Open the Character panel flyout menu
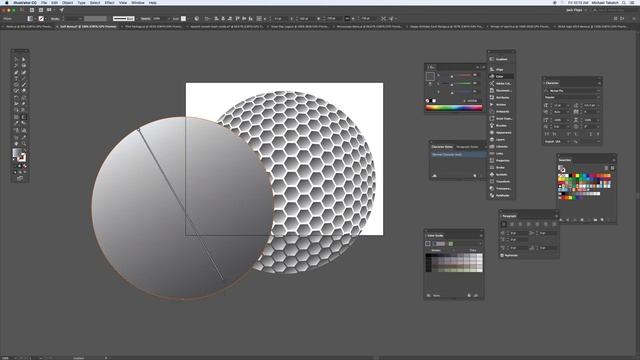 (x=599, y=83)
